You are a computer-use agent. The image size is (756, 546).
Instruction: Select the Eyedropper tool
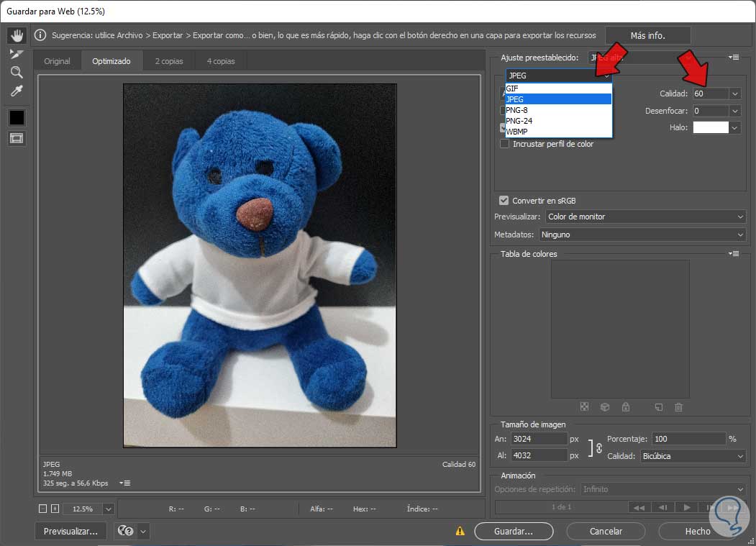coord(17,91)
